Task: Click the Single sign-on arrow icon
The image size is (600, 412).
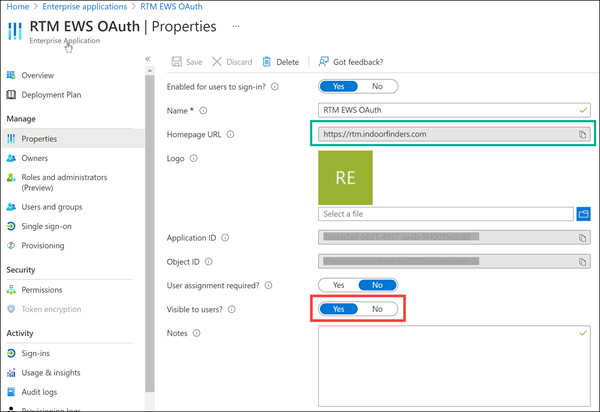Action: 11,226
